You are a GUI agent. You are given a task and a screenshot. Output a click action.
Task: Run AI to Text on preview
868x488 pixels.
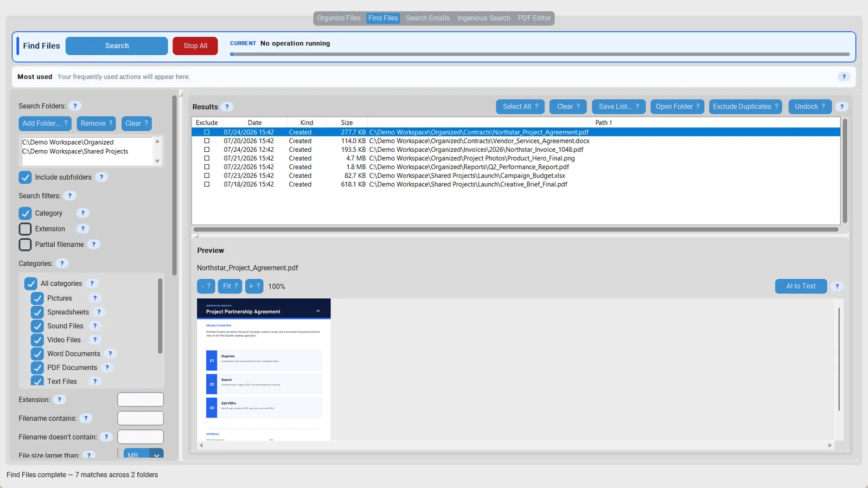coord(801,286)
